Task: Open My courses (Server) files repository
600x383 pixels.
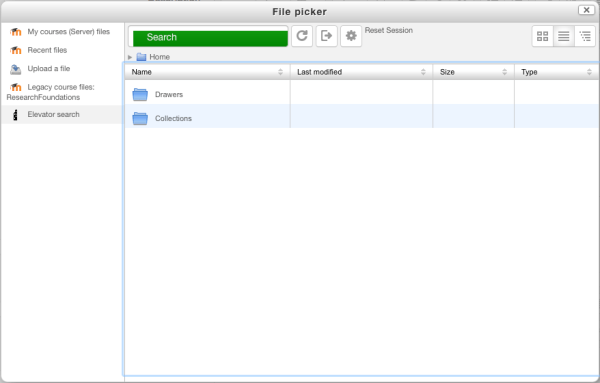Action: [62, 32]
